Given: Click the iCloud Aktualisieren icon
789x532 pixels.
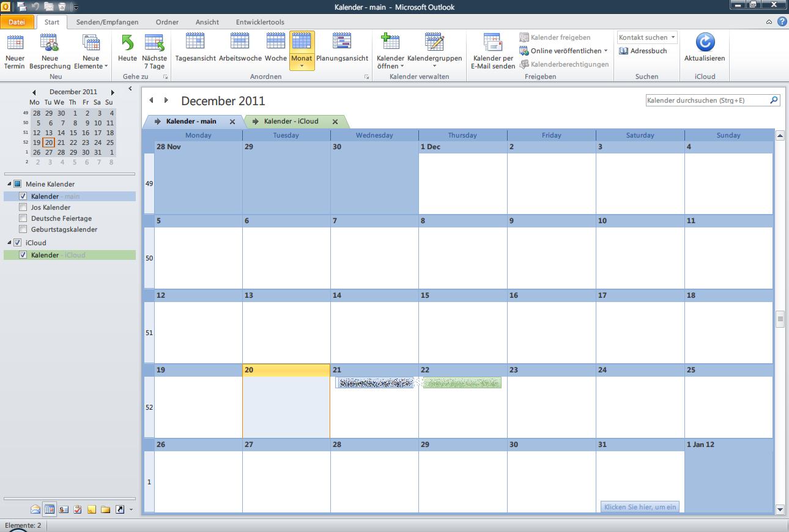Looking at the screenshot, I should [705, 42].
